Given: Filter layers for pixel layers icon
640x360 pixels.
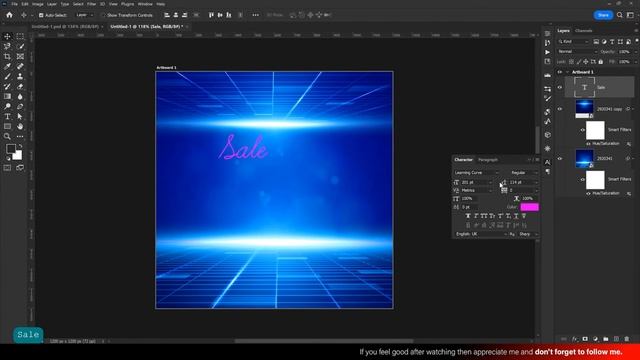Looking at the screenshot, I should pos(596,42).
